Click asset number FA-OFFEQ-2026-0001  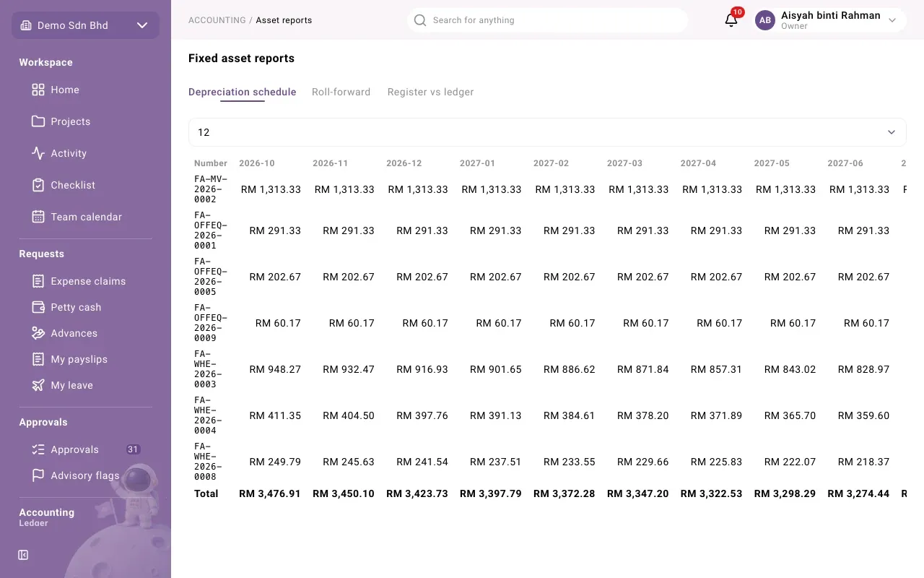pyautogui.click(x=211, y=230)
